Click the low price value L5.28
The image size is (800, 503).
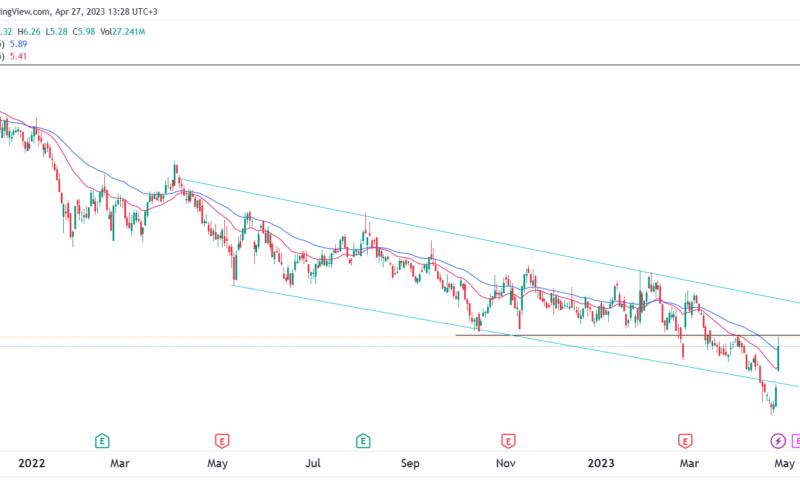tap(57, 32)
